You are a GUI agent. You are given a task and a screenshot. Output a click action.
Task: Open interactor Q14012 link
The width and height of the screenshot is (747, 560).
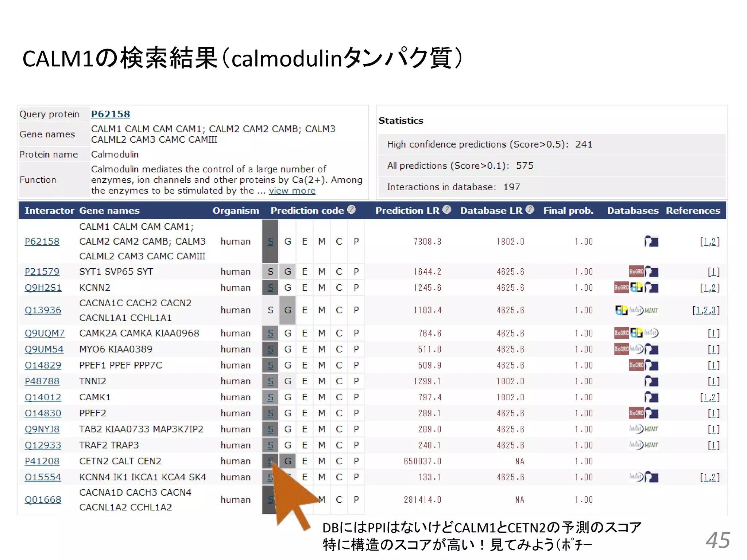(x=43, y=397)
